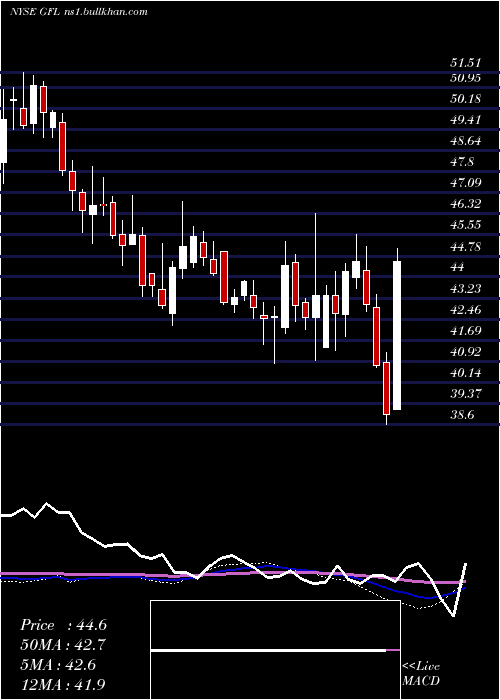The height and width of the screenshot is (700, 500).
Task: Click the 49.41 price level label
Action: point(466,120)
